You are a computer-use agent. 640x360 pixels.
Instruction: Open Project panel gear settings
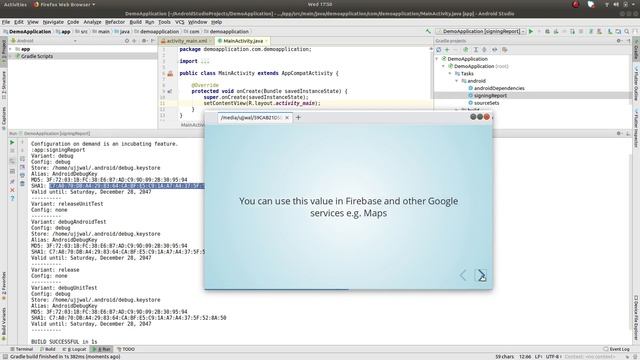tap(144, 41)
